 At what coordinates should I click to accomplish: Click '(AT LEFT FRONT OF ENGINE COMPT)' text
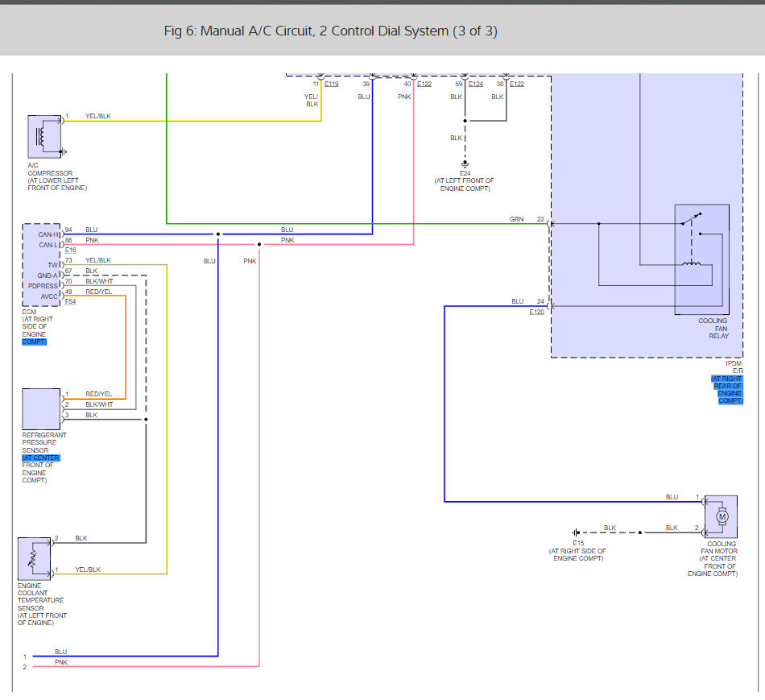tap(465, 184)
